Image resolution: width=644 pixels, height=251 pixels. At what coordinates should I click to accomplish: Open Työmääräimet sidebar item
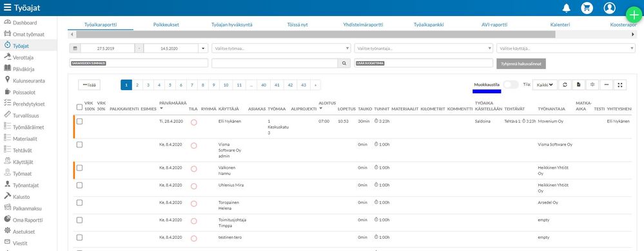click(28, 127)
